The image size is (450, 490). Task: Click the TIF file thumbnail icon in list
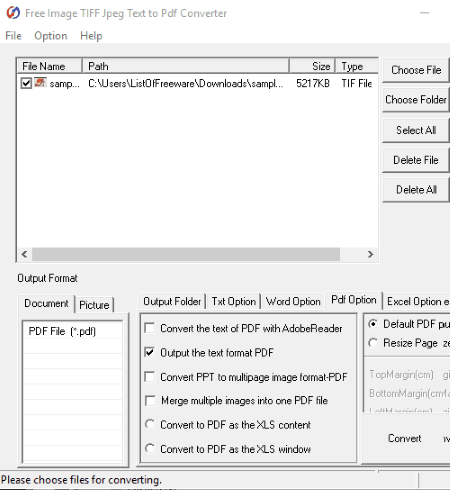coord(40,82)
